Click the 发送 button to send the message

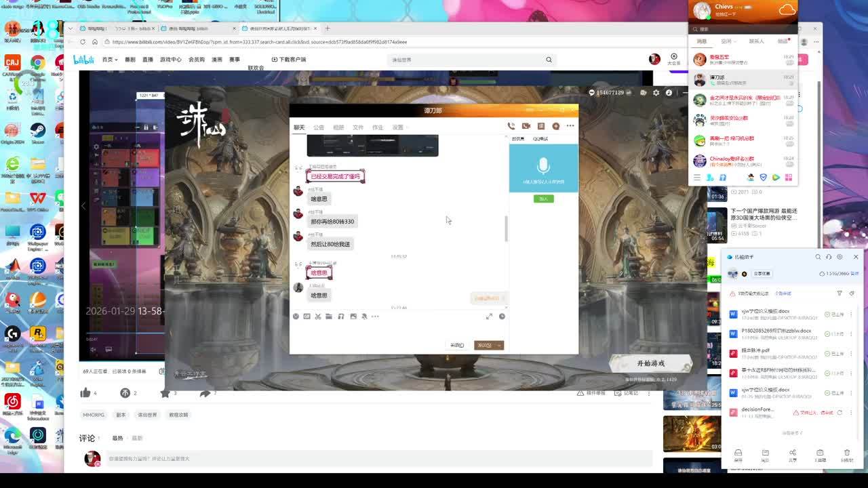click(485, 346)
